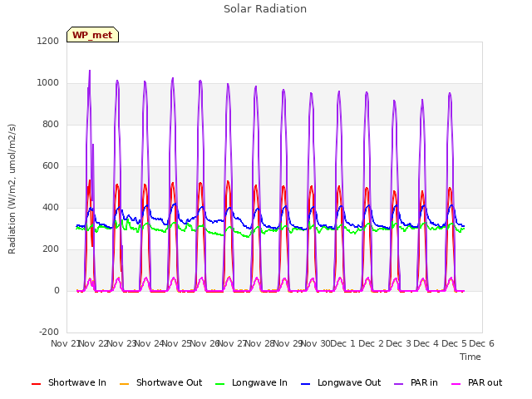Image resolution: width=532 pixels, height=399 pixels.
Task: Click the -200 y-axis tick label
Action: pyautogui.click(x=49, y=332)
